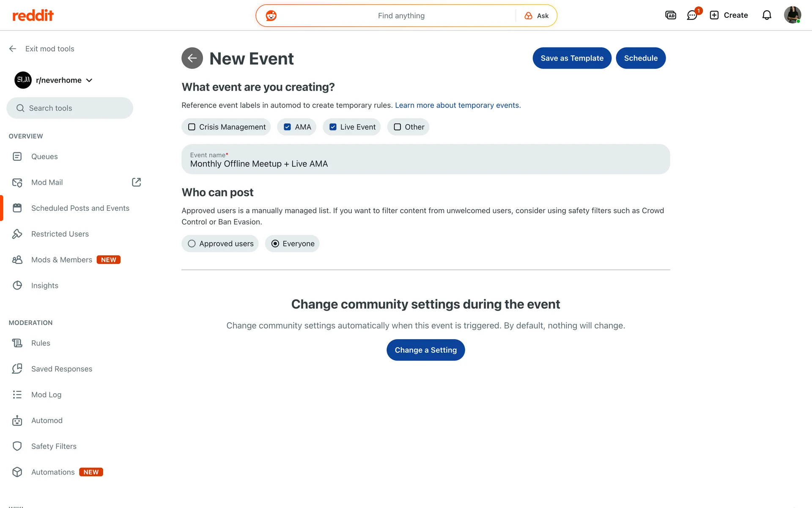Open the chat messages icon
The height and width of the screenshot is (508, 812).
692,16
